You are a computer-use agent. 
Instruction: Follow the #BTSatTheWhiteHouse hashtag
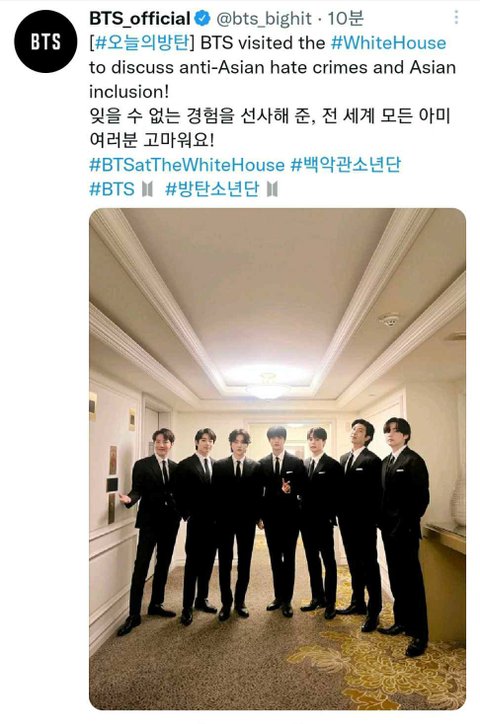pyautogui.click(x=187, y=165)
